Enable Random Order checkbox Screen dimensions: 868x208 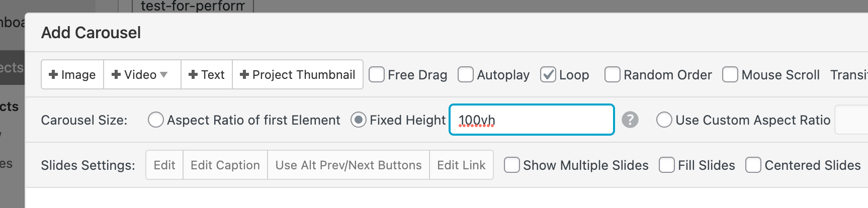(612, 75)
